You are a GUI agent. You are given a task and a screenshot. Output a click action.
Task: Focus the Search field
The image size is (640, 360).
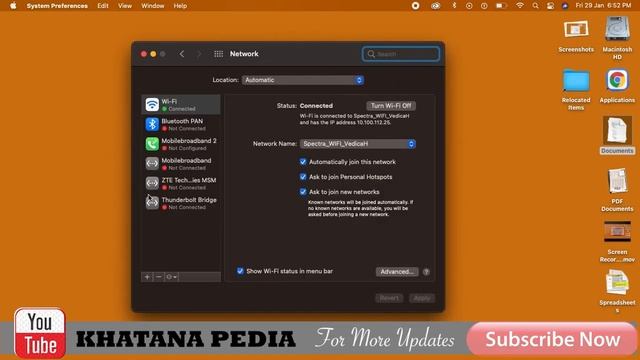401,54
